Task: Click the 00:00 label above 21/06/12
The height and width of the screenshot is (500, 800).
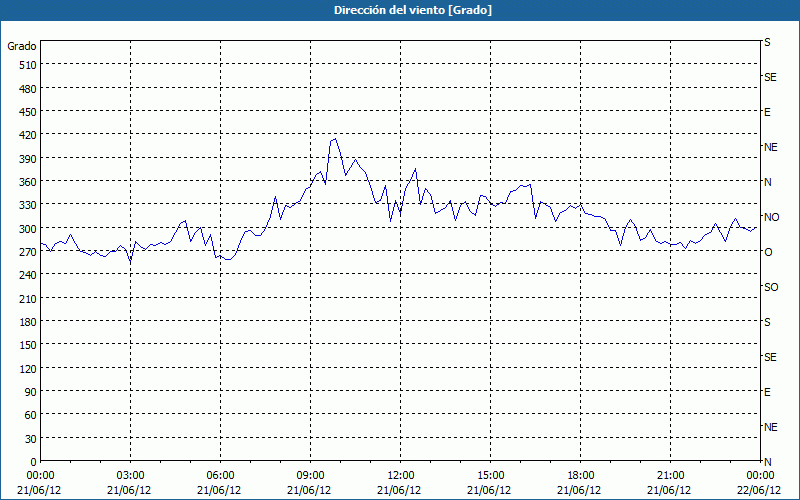Action: coord(41,476)
